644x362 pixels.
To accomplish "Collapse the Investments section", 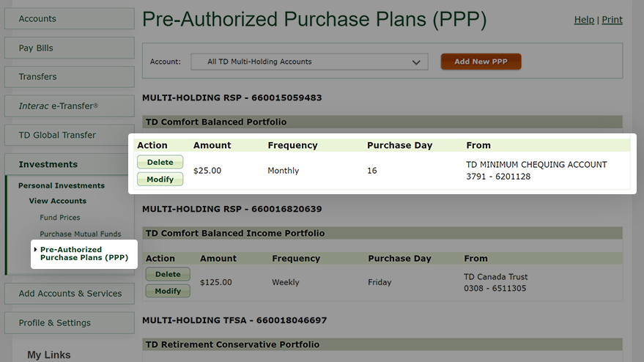I will click(x=70, y=164).
